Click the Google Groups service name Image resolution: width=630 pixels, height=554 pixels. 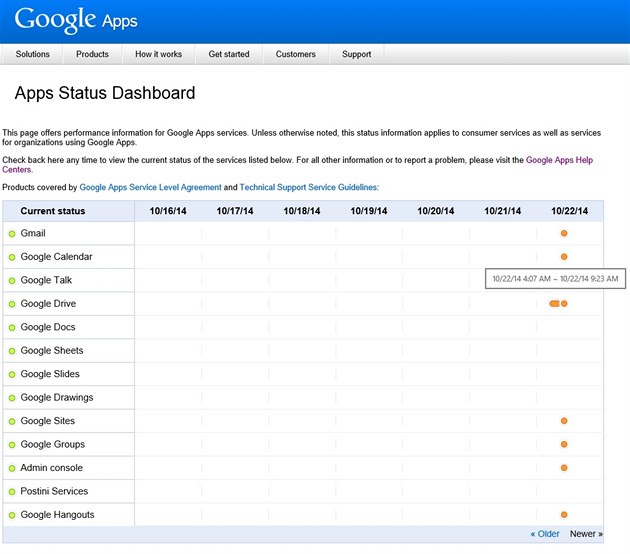53,444
